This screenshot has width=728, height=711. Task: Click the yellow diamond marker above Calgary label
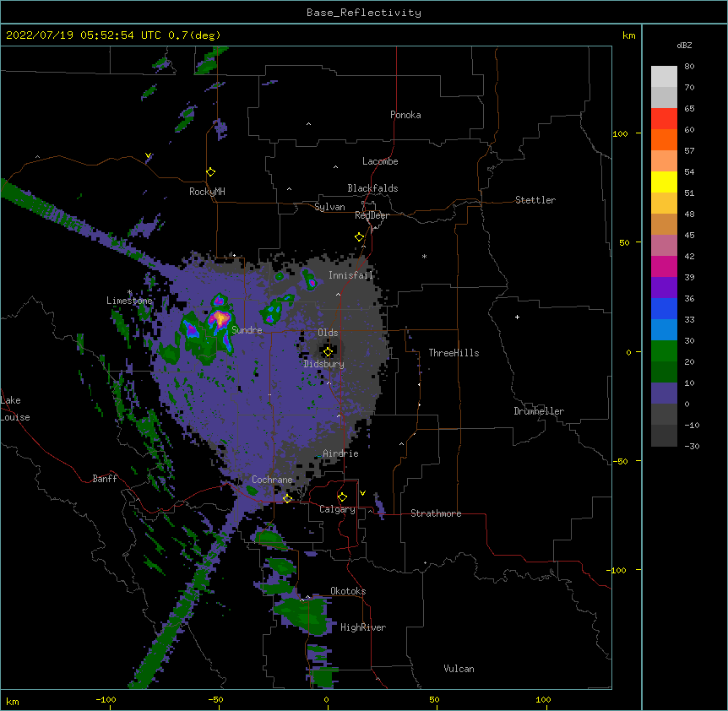coord(342,497)
